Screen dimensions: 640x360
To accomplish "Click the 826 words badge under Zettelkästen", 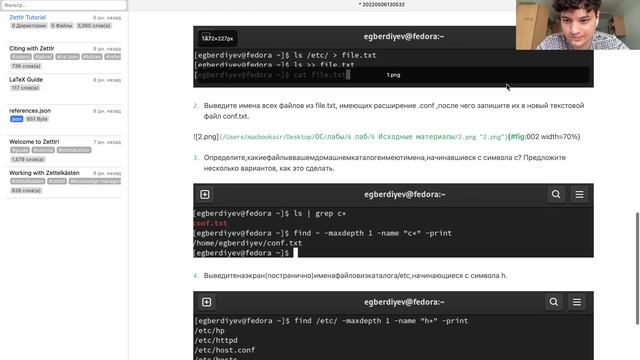I will 26,190.
